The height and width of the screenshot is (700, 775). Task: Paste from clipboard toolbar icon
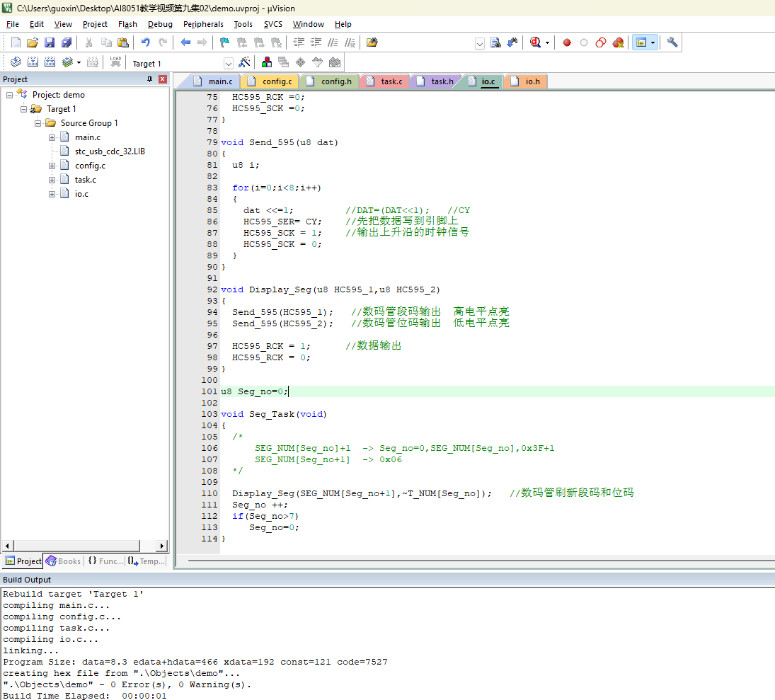pos(123,42)
